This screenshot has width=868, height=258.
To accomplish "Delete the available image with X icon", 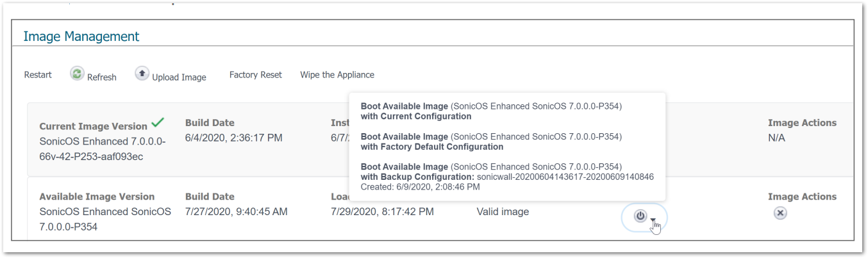I will click(780, 214).
